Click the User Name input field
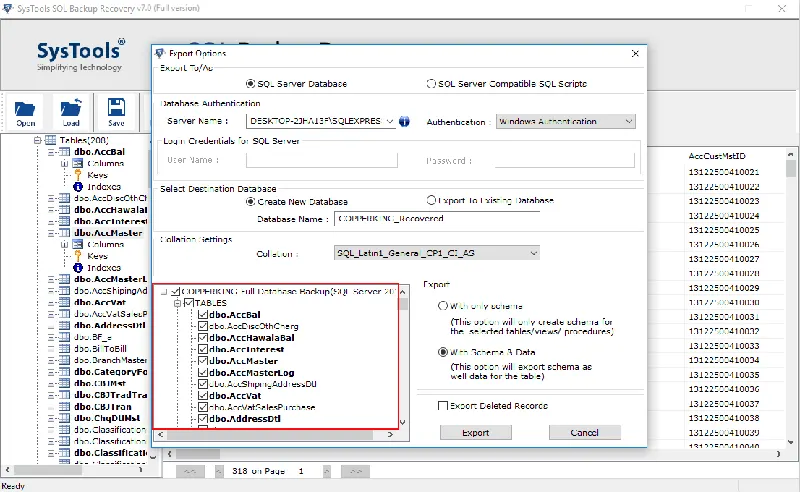Screen dimensions: 800x492 pos(321,160)
